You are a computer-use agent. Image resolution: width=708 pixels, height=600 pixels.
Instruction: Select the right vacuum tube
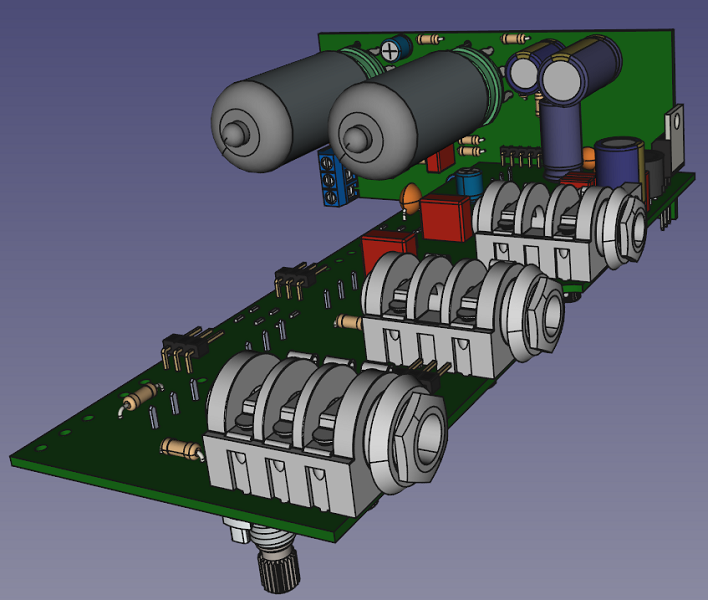[400, 112]
